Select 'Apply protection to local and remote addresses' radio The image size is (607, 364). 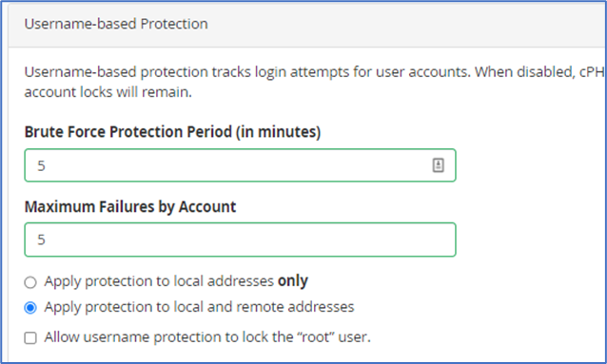(x=30, y=308)
